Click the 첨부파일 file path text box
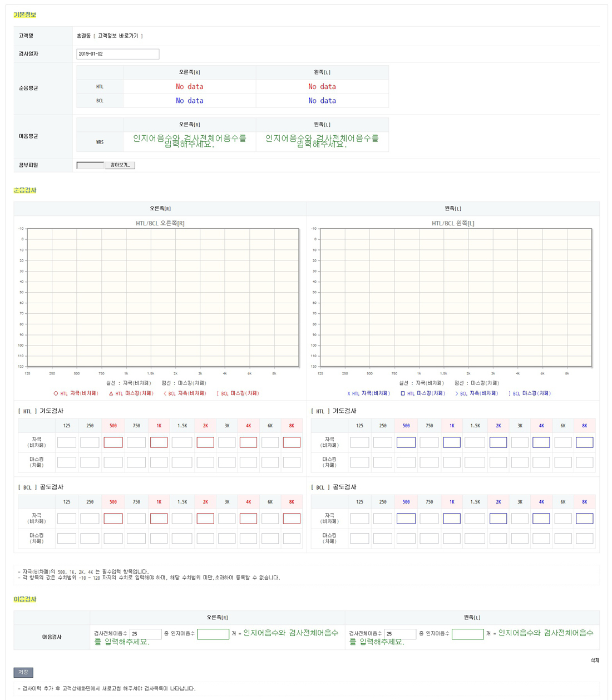612x700 pixels. coord(90,165)
